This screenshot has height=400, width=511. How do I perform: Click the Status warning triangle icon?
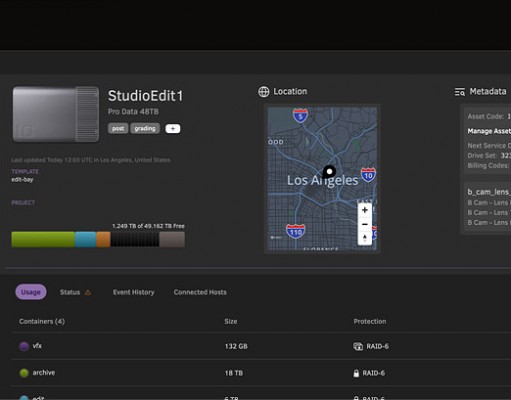88,292
